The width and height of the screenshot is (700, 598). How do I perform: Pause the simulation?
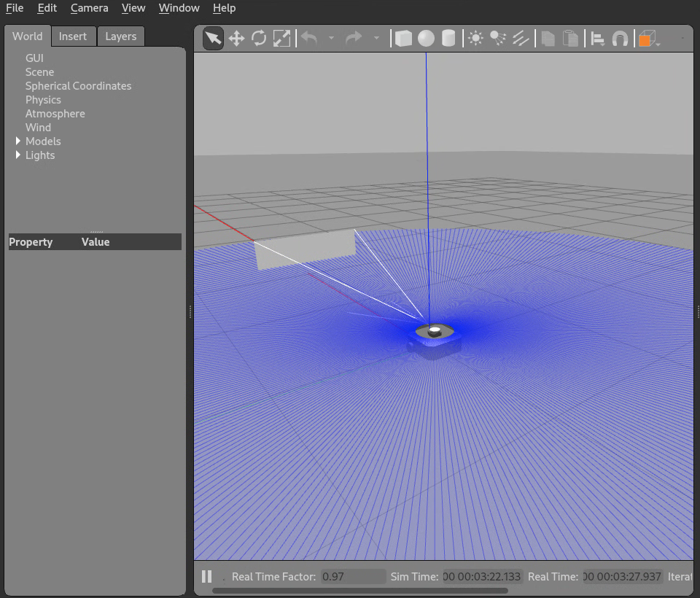(x=206, y=576)
